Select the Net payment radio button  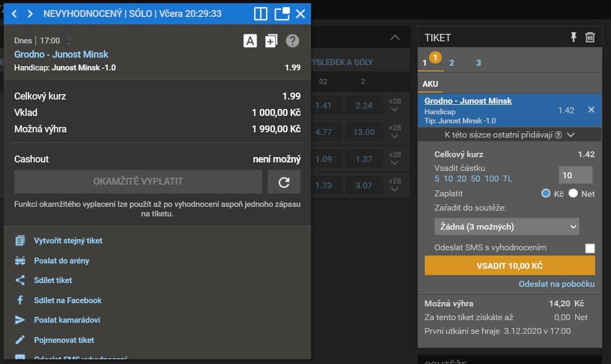click(x=573, y=194)
